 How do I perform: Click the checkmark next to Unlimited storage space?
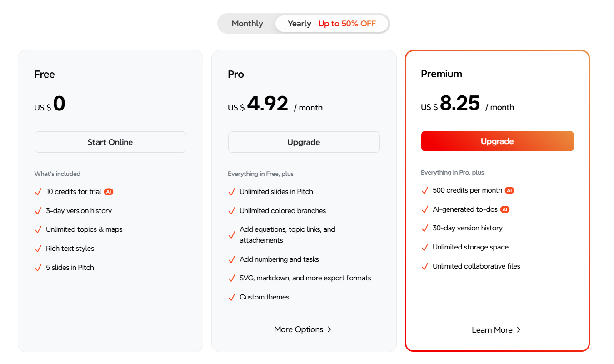click(425, 247)
